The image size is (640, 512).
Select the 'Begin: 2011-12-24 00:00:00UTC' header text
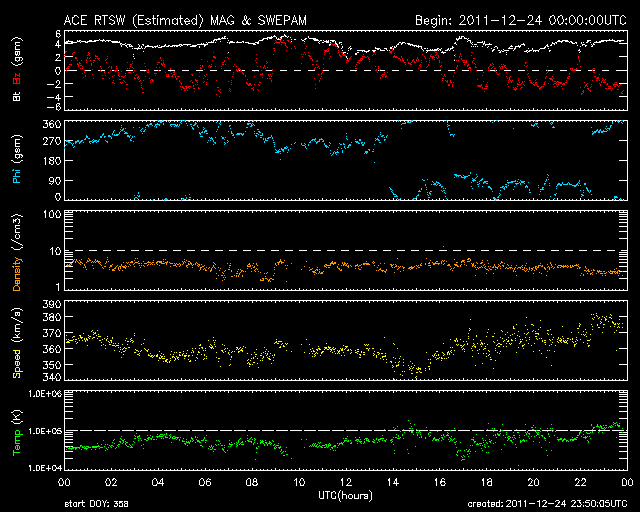pos(520,20)
